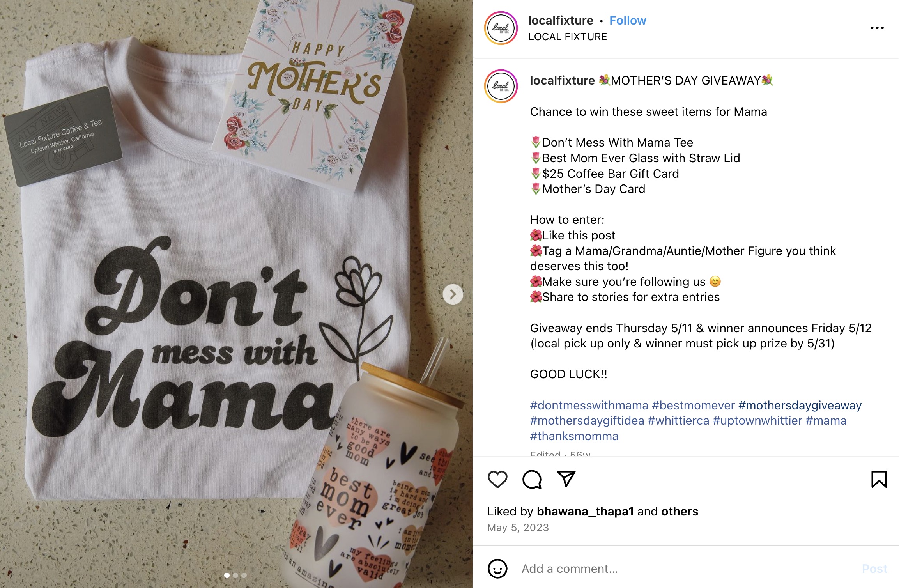899x588 pixels.
Task: Like the post with the heart icon
Action: coord(497,479)
